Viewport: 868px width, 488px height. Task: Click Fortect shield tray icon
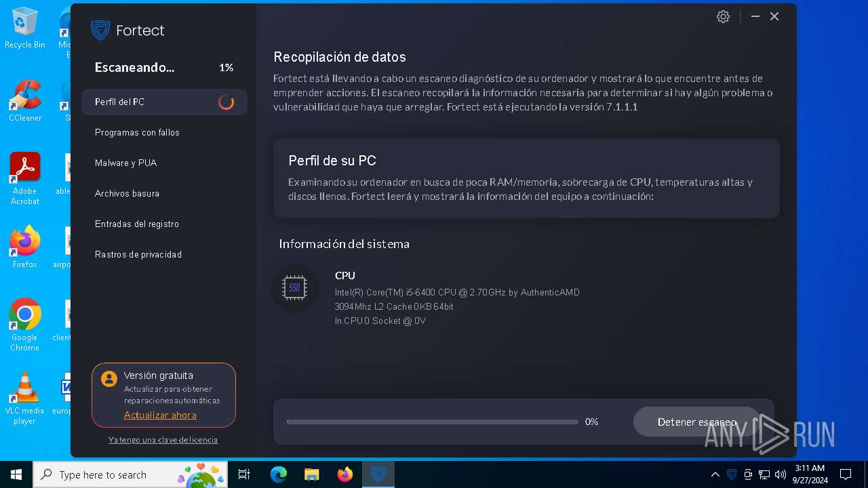click(x=732, y=474)
